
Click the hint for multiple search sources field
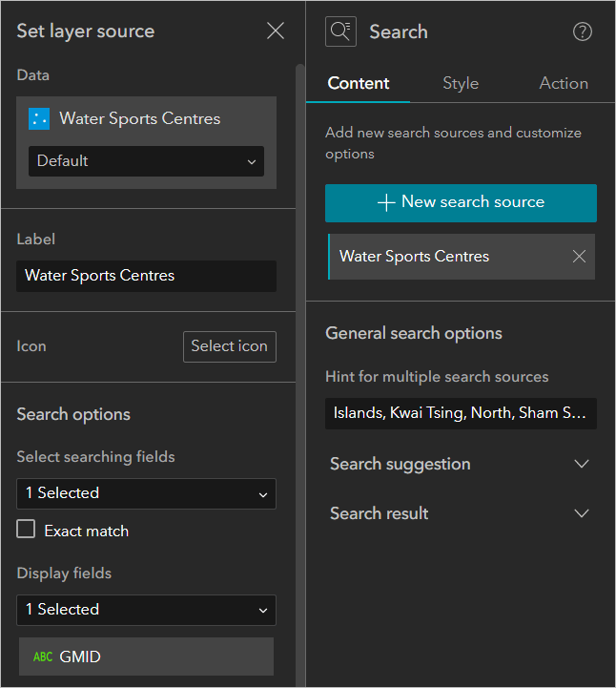461,413
